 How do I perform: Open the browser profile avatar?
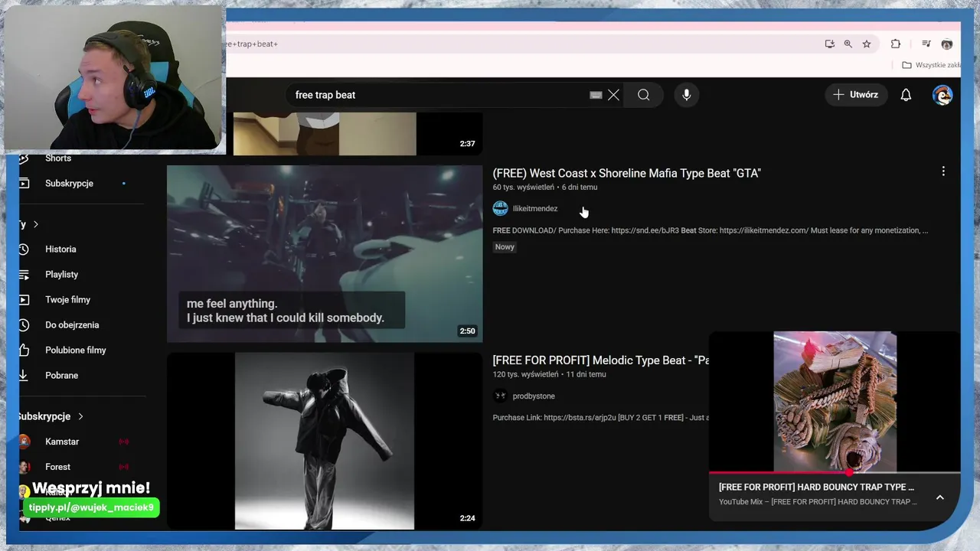click(x=947, y=44)
